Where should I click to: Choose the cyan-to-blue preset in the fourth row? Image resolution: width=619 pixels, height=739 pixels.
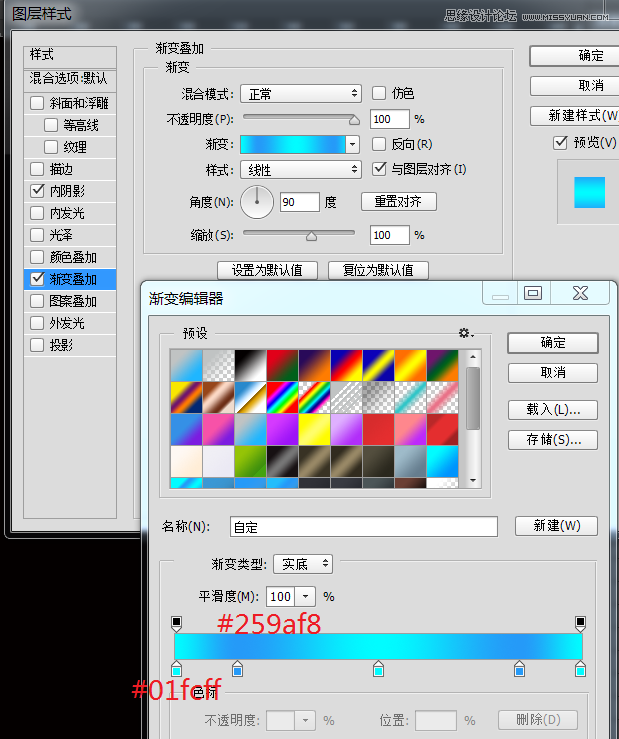coord(442,461)
